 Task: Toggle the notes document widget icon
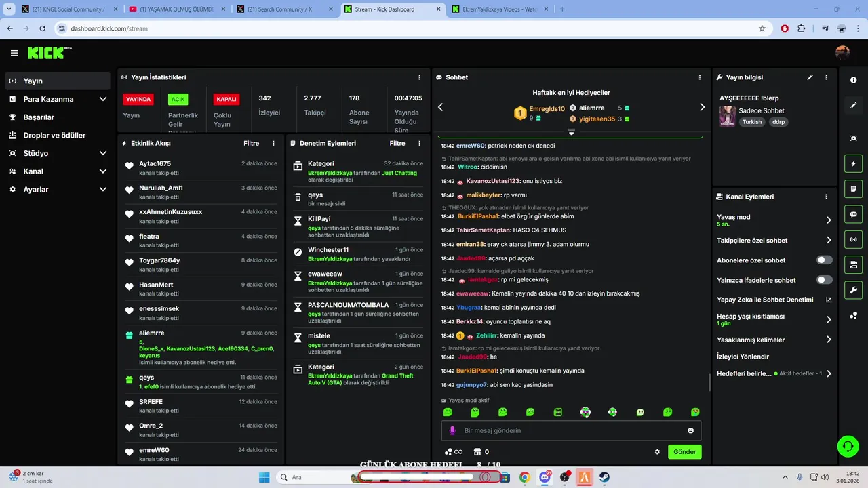pyautogui.click(x=853, y=188)
